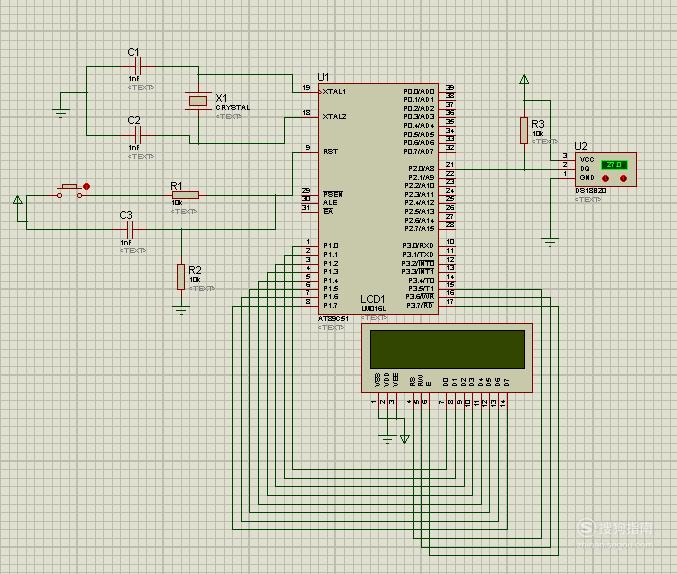
Task: Click the R1 10k resistor
Action: coord(185,195)
